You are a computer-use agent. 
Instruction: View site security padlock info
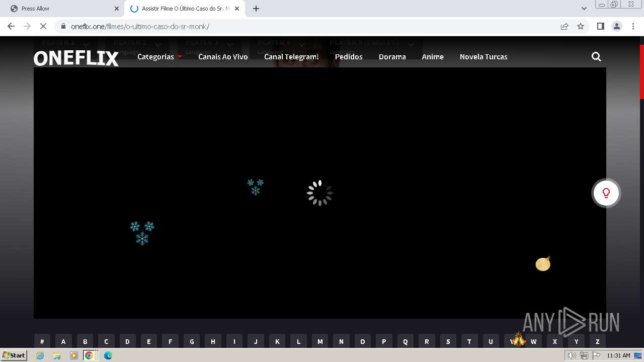63,26
